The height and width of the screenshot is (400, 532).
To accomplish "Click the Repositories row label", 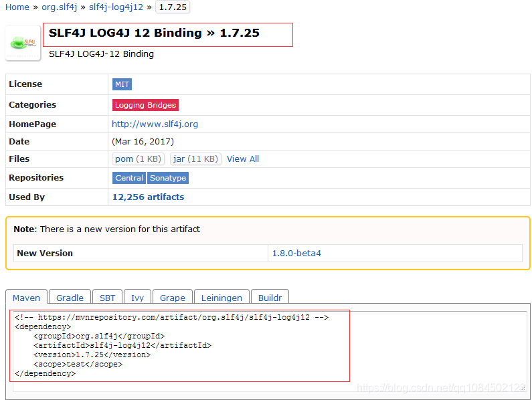I will [36, 178].
